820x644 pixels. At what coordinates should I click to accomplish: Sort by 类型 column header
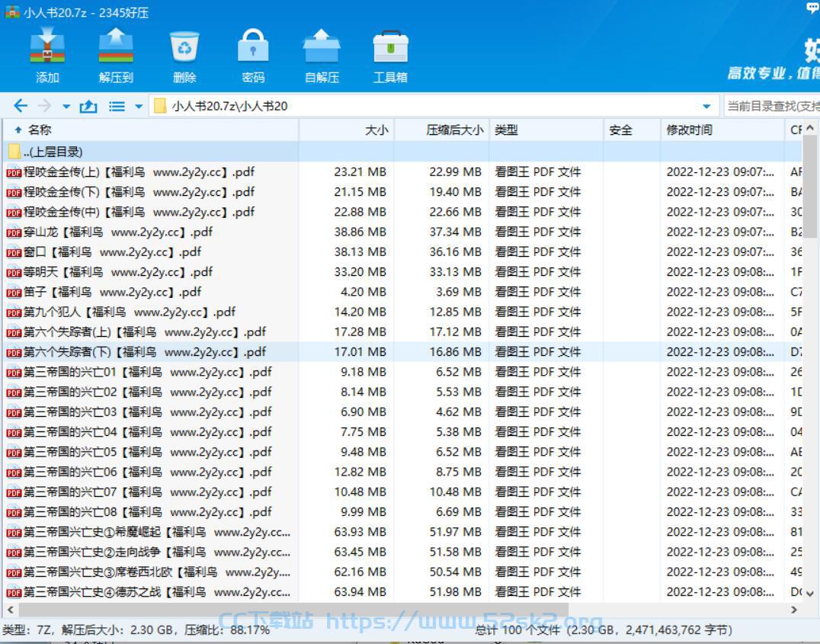546,130
